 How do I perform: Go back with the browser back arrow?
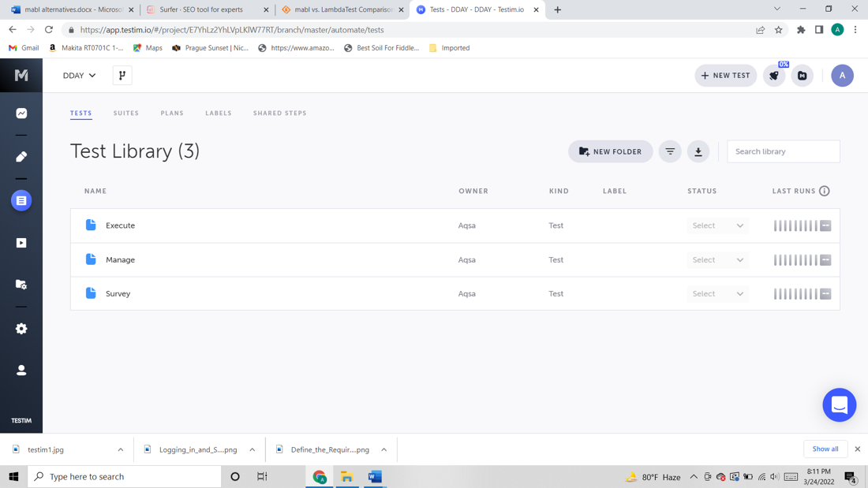[13, 30]
